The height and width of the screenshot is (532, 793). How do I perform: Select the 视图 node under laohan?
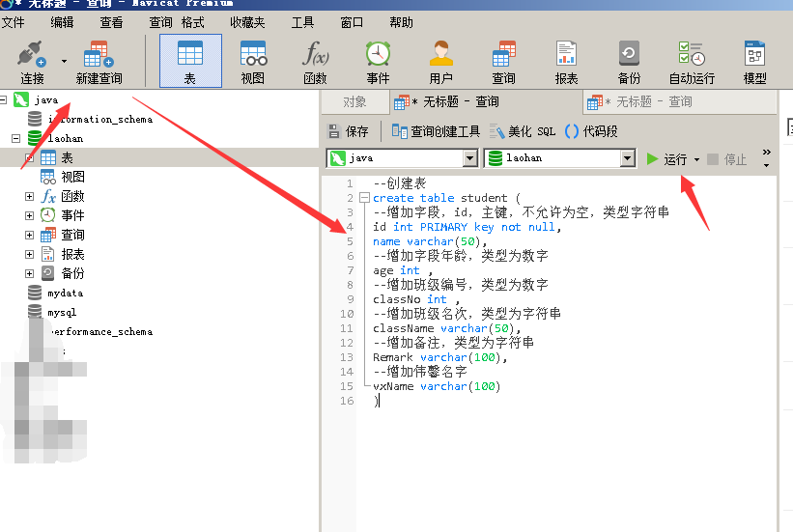[x=72, y=177]
